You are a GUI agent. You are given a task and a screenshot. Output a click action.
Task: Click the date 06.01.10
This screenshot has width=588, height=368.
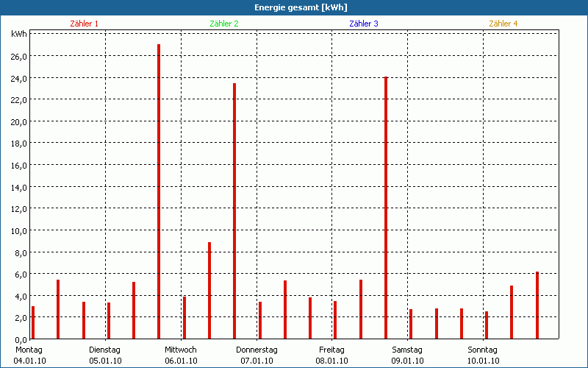(x=181, y=361)
